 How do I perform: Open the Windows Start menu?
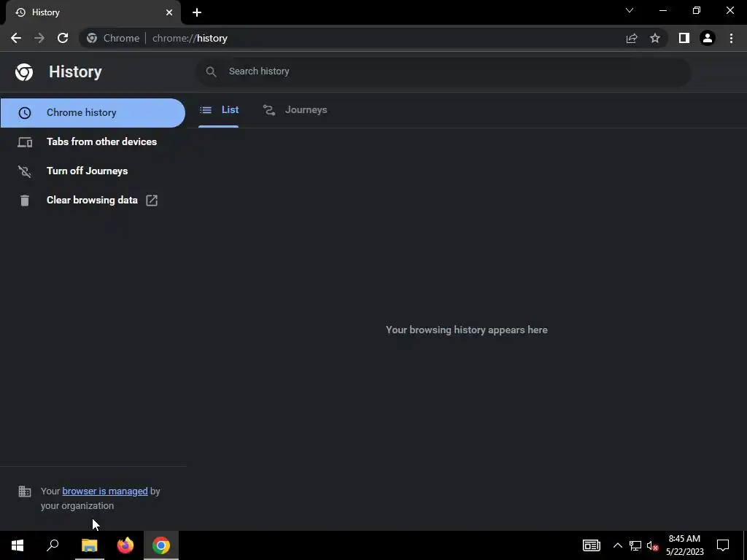pos(18,545)
